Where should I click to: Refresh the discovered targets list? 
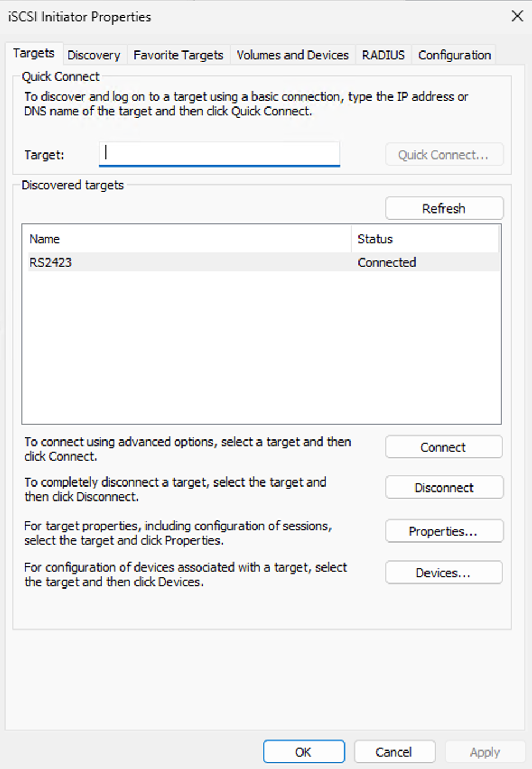pos(444,209)
